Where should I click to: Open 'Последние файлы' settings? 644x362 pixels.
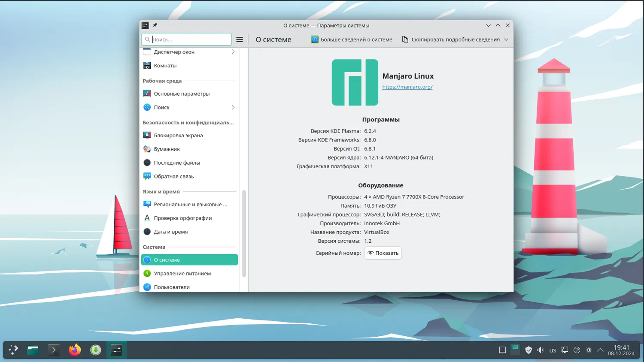(x=189, y=163)
